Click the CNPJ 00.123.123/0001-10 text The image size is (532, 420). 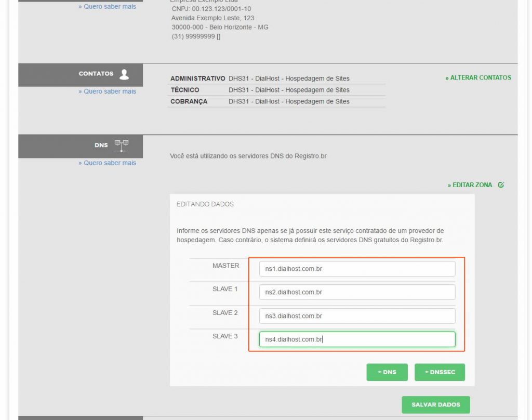[x=211, y=9]
